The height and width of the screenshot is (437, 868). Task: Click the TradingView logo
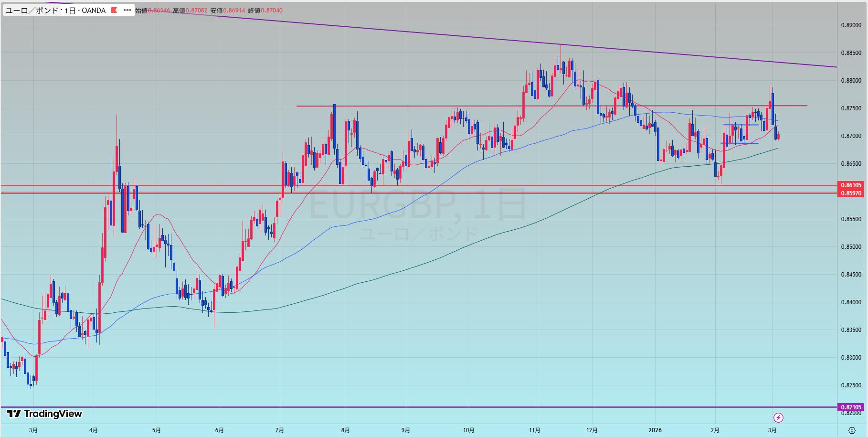[44, 414]
